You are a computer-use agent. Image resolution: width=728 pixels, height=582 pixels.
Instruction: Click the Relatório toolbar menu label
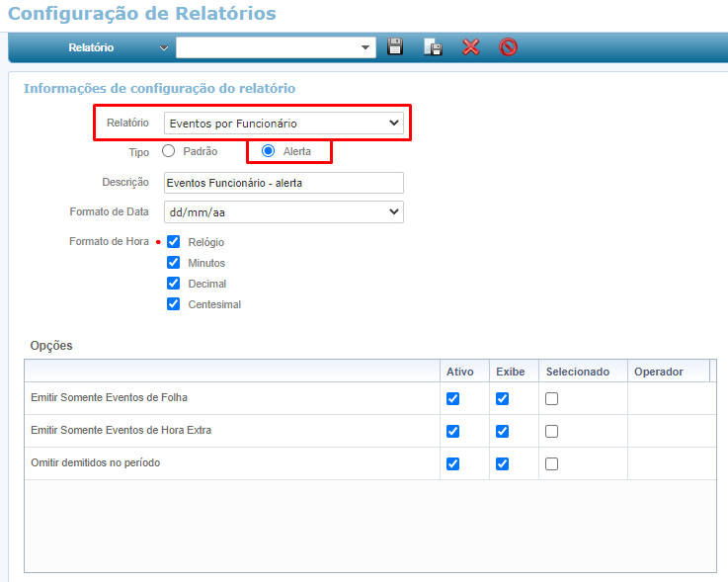[91, 47]
